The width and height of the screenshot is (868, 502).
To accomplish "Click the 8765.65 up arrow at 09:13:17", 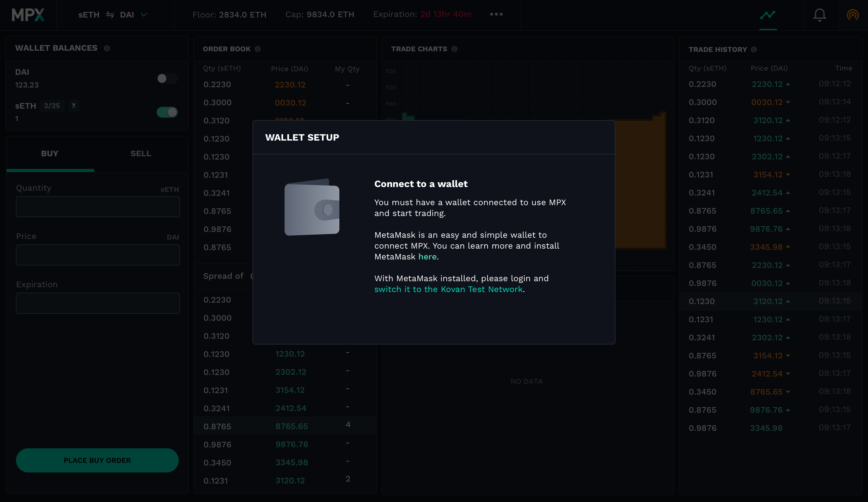I will point(788,211).
